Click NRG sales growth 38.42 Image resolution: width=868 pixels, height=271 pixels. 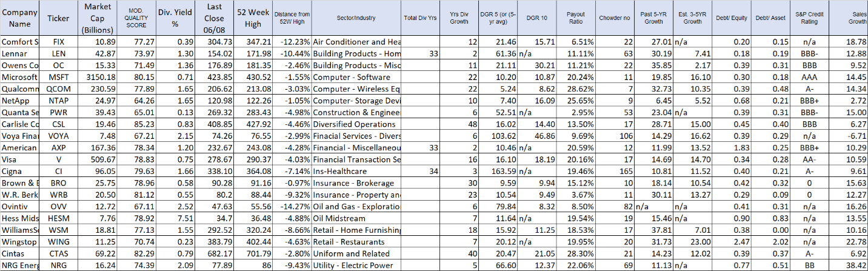[x=848, y=265]
